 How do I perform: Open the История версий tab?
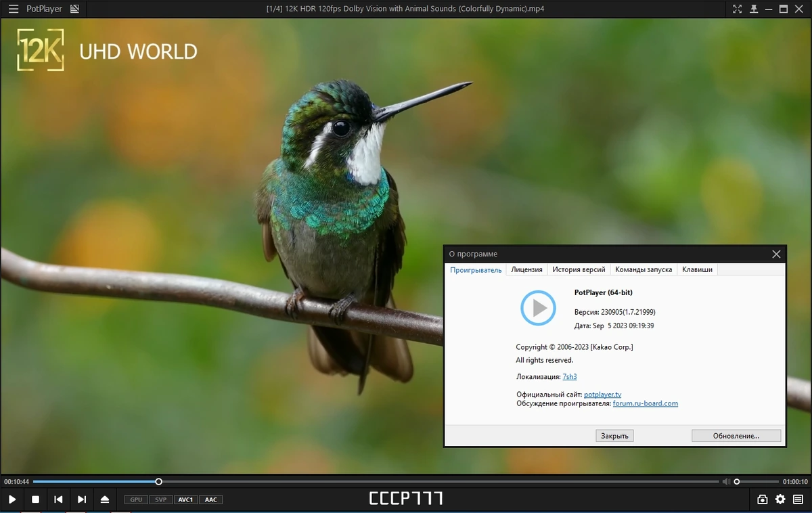click(x=579, y=269)
